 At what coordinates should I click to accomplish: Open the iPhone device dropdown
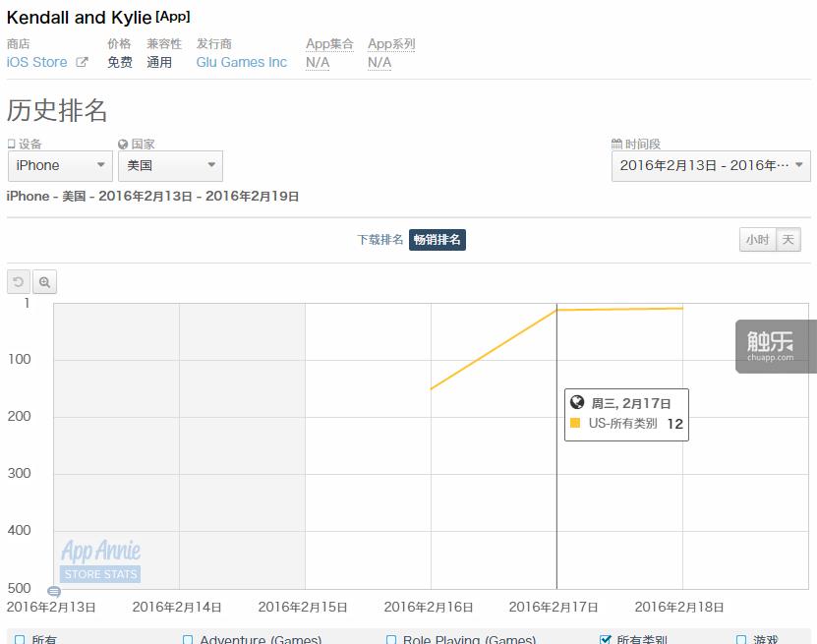60,166
